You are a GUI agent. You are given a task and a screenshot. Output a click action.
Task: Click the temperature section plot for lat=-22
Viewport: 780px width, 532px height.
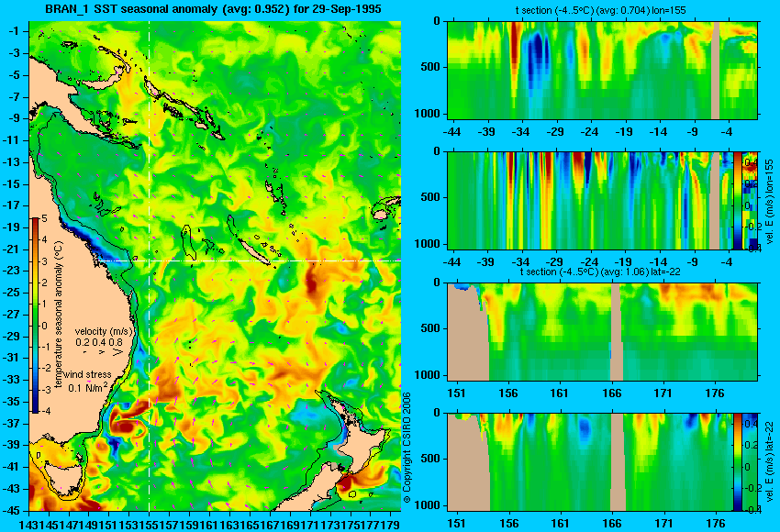[602, 332]
